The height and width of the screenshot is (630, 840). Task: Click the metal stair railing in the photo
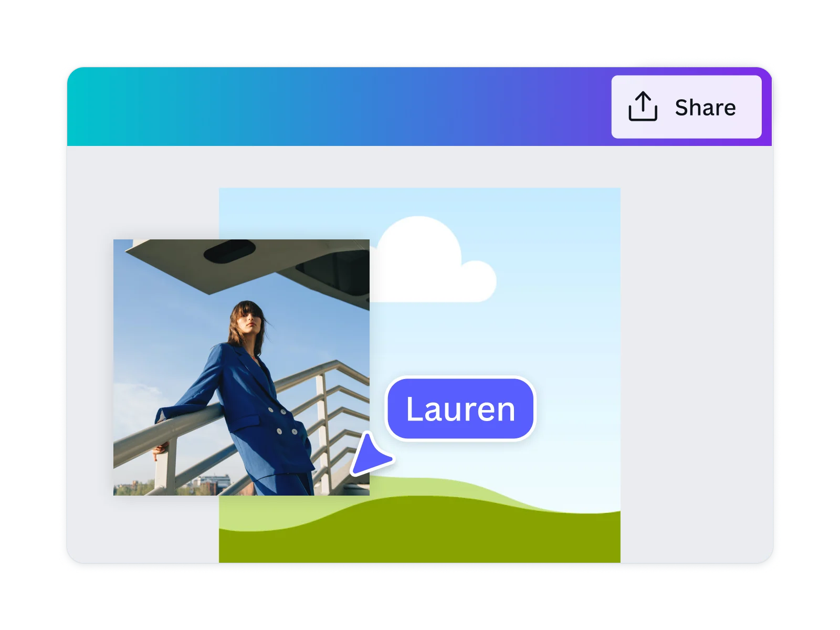tap(336, 409)
